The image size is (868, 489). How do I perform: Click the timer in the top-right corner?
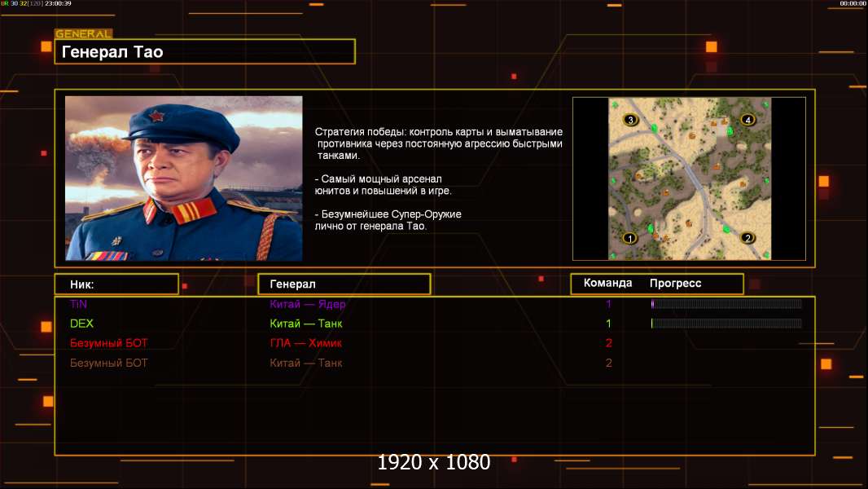853,3
